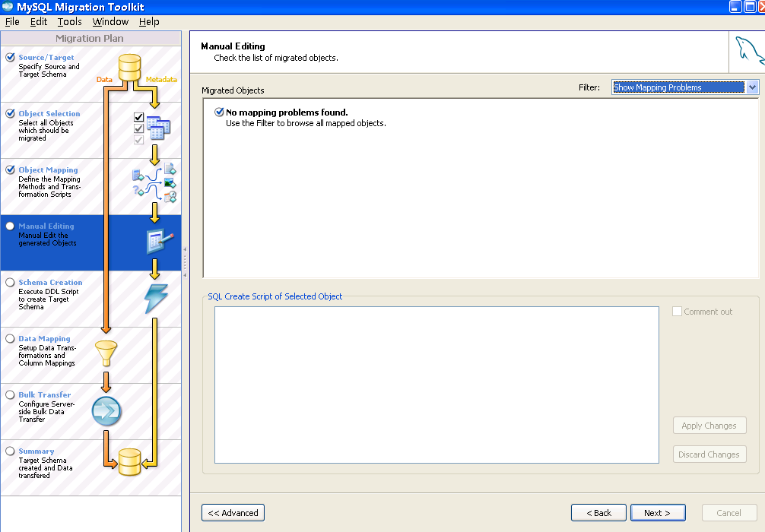This screenshot has width=765, height=532.
Task: Click the Source/Target step title
Action: (x=46, y=57)
